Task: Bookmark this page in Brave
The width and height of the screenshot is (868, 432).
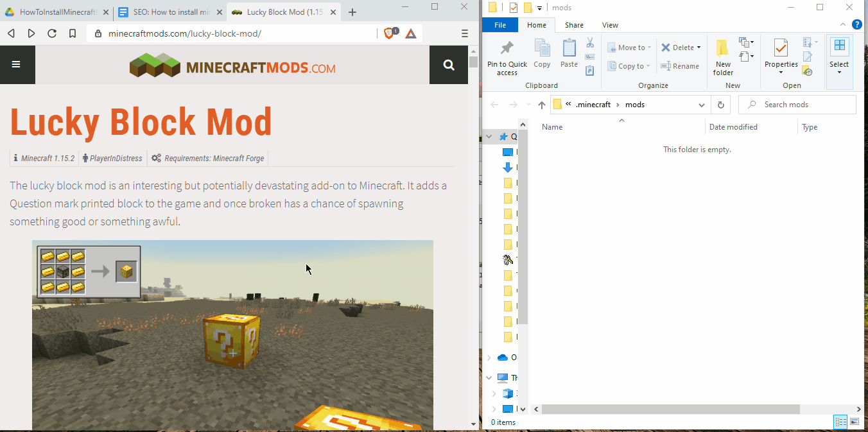Action: coord(73,33)
